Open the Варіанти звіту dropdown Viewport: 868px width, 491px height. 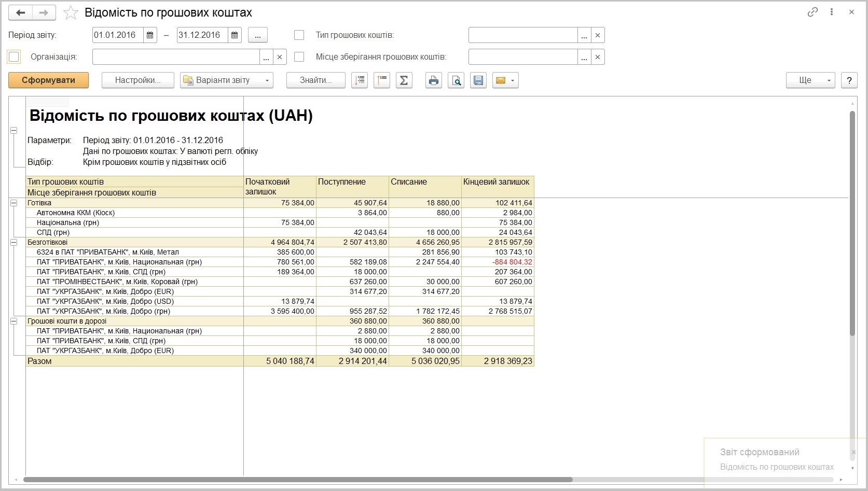click(x=227, y=80)
